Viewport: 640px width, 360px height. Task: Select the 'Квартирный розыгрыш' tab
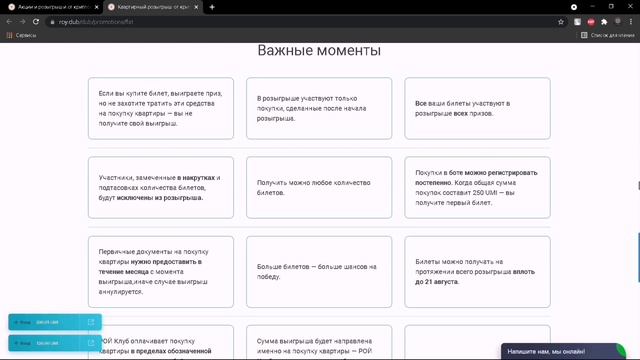click(x=153, y=7)
